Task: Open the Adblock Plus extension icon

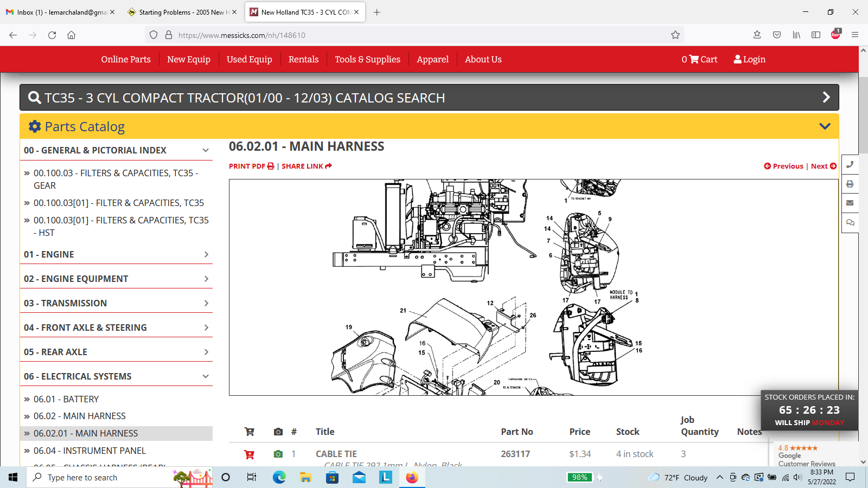Action: (835, 35)
